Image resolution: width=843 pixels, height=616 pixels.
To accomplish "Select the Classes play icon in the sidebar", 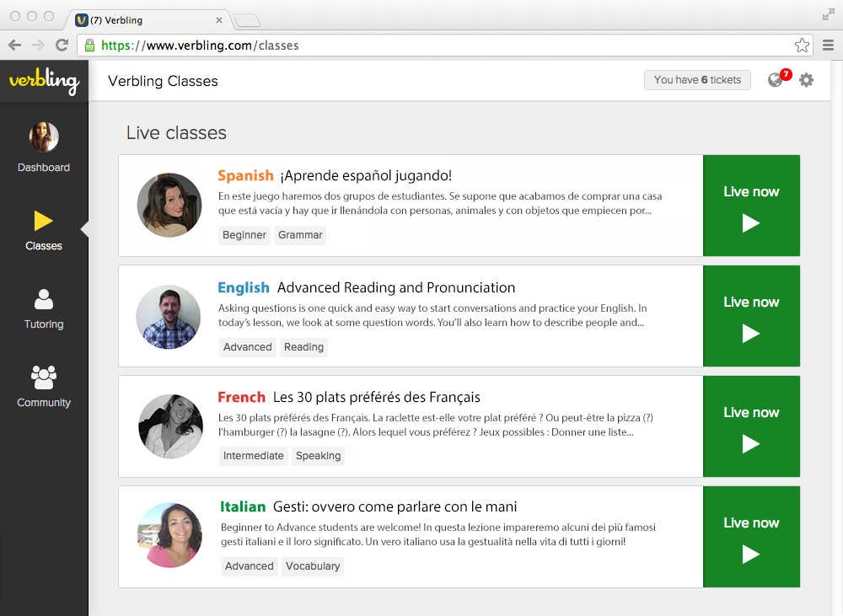I will tap(43, 221).
